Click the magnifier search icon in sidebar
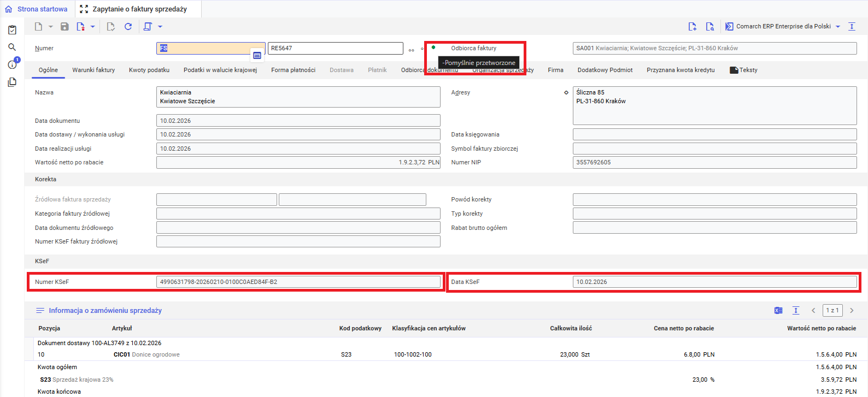Viewport: 868px width, 397px height. pyautogui.click(x=12, y=48)
